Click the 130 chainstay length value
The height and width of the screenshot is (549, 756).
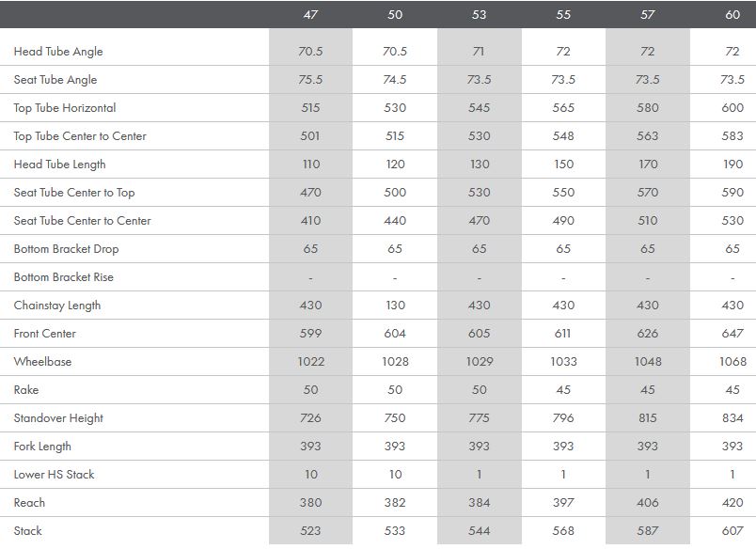click(x=395, y=306)
